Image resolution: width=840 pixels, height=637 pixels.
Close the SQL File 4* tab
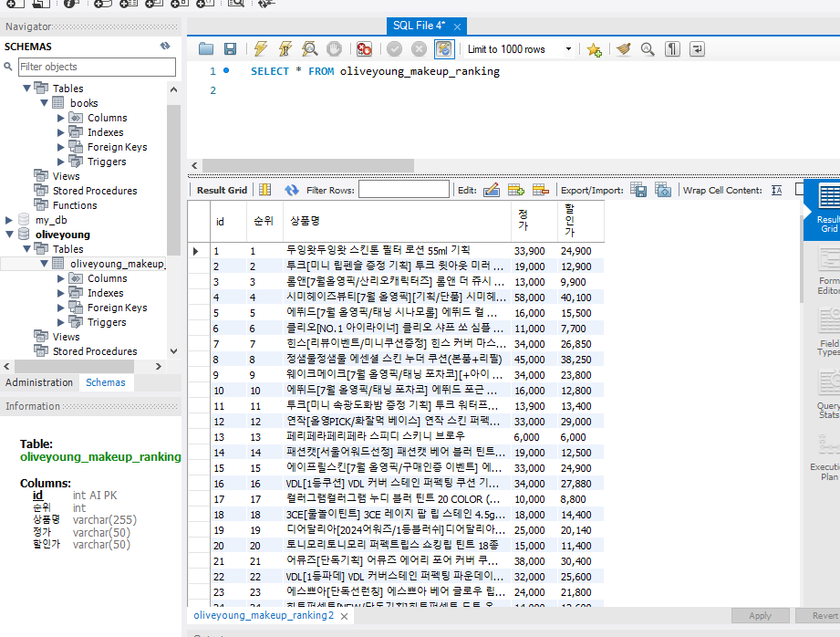tap(457, 26)
